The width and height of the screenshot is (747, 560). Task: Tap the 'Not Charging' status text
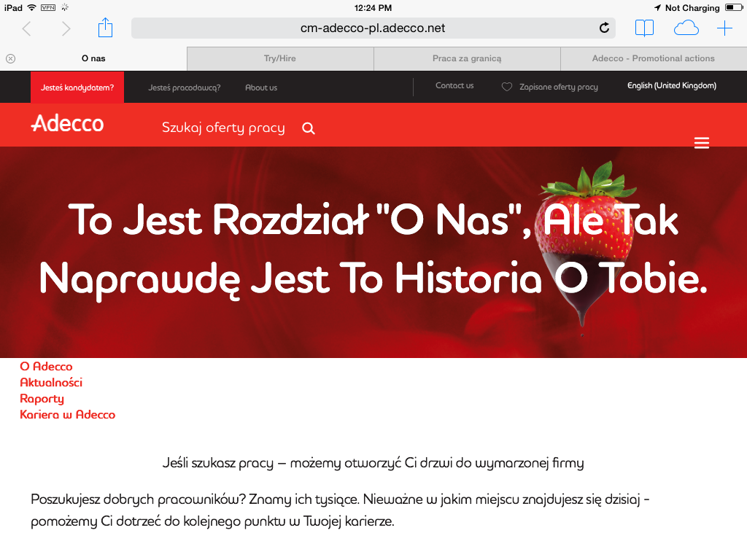[x=692, y=7]
